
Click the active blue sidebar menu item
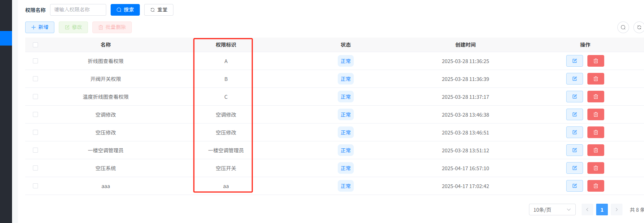point(6,38)
